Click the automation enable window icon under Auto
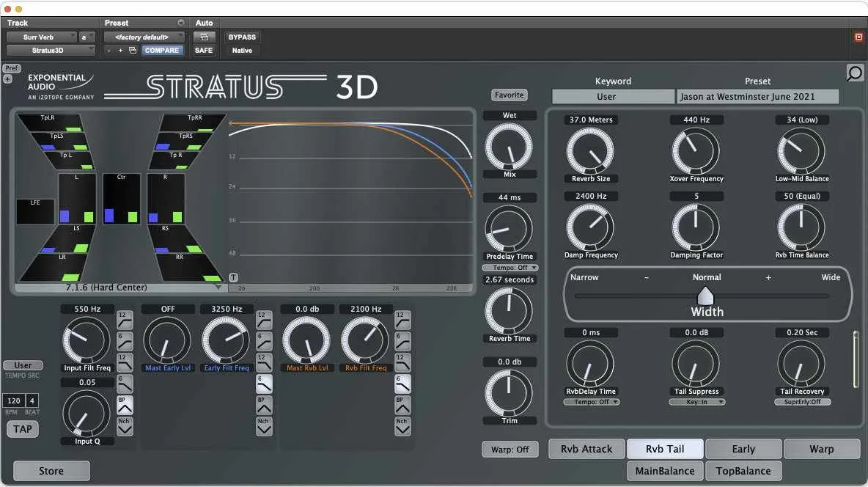Image resolution: width=868 pixels, height=487 pixels. coord(204,37)
